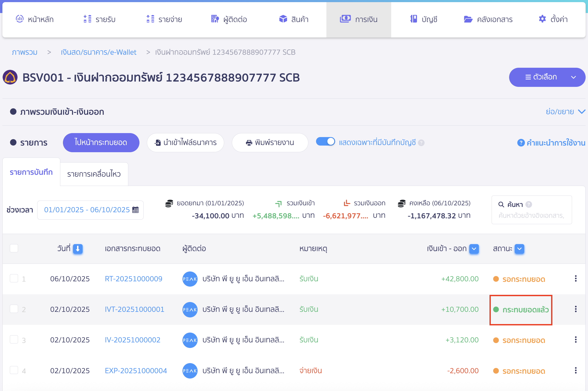
Task: Click the SCB bank logo icon
Action: pos(10,77)
